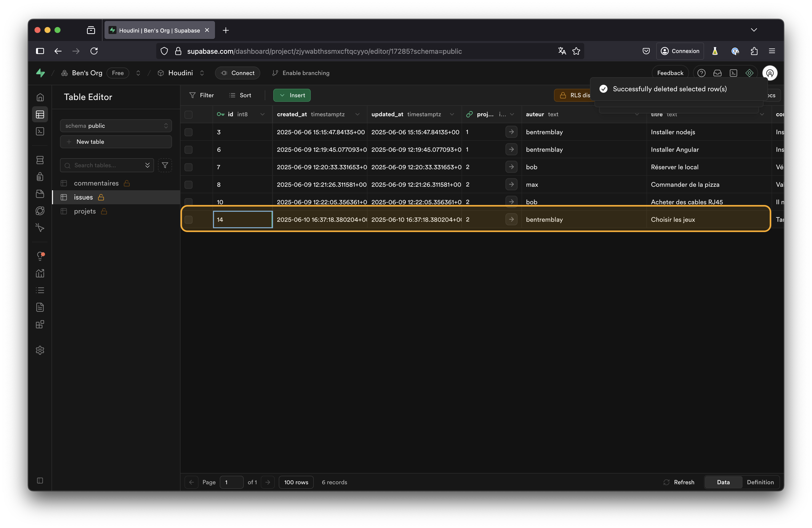Follow foreign key arrow in row 14
The width and height of the screenshot is (812, 528).
[x=511, y=219]
